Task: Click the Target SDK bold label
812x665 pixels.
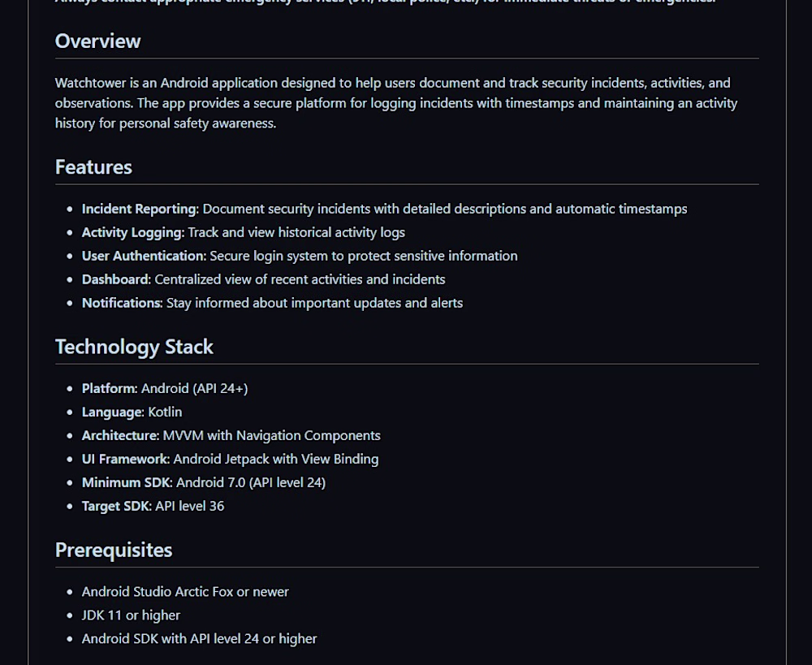Action: click(x=117, y=506)
